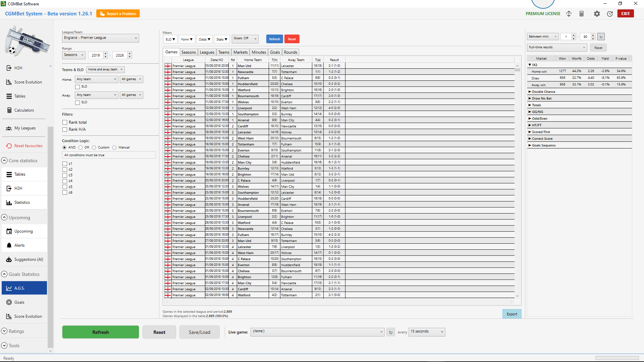
Task: Click the Export button
Action: (512, 314)
